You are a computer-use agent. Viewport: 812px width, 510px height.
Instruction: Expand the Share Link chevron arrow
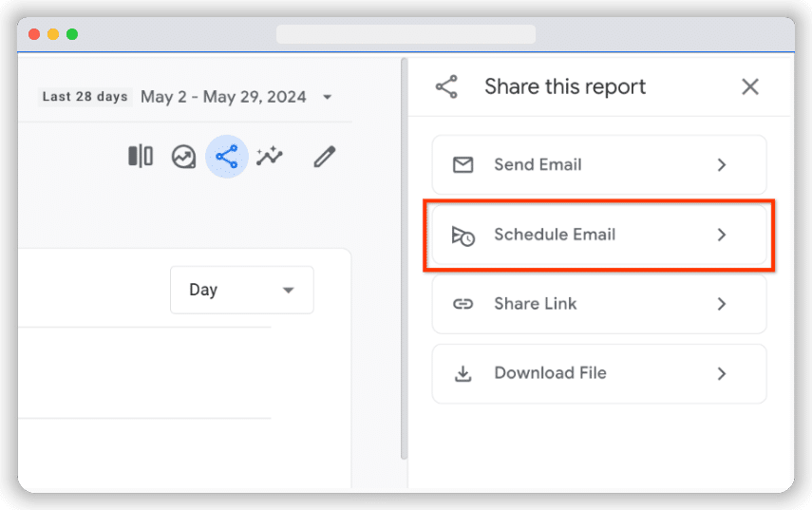722,304
